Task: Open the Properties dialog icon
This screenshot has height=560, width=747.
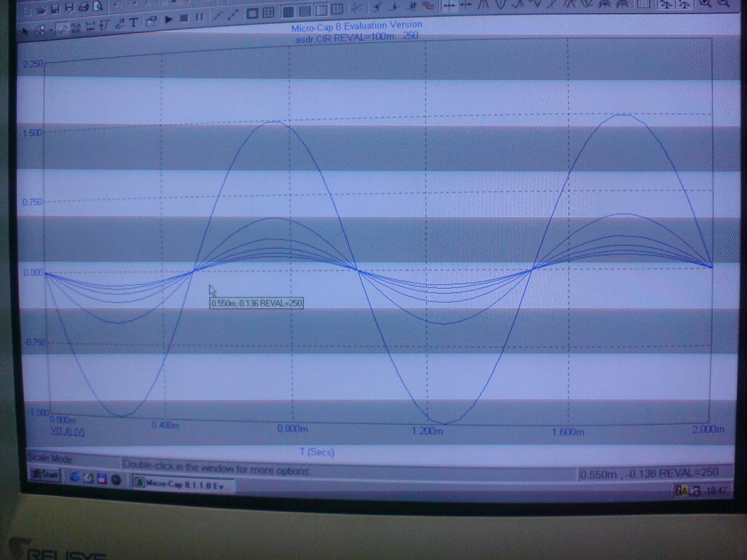Action: coord(150,22)
